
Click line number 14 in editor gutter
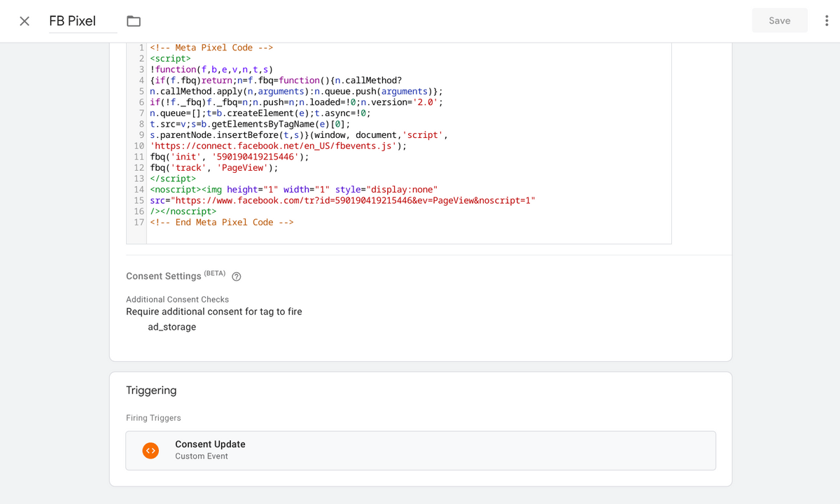139,190
